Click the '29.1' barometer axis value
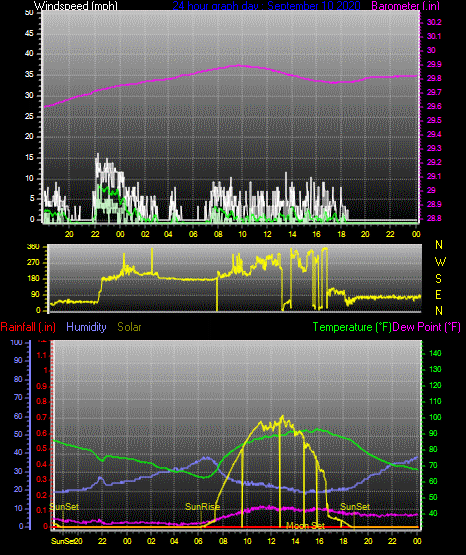The image size is (466, 555). (434, 176)
